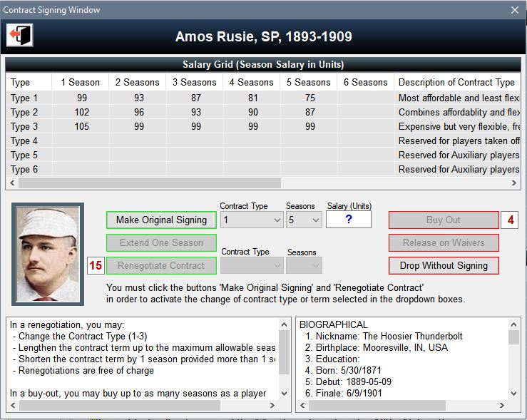Viewport: 527px width, 420px height.
Task: Close the Contract Signing Window
Action: (515, 10)
